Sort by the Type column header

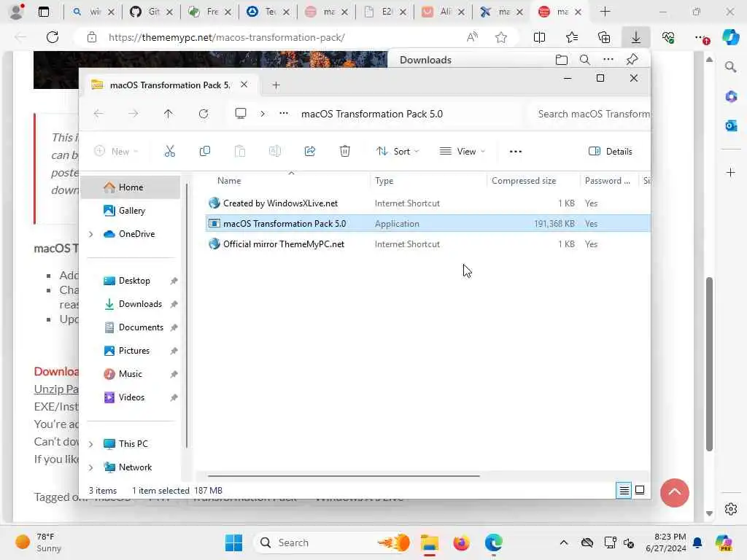click(384, 181)
